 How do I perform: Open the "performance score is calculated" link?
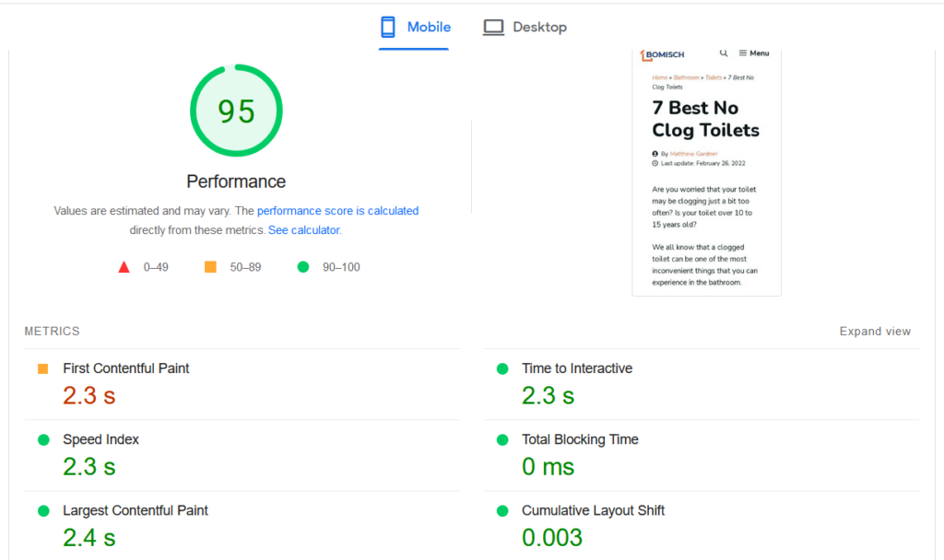(337, 211)
